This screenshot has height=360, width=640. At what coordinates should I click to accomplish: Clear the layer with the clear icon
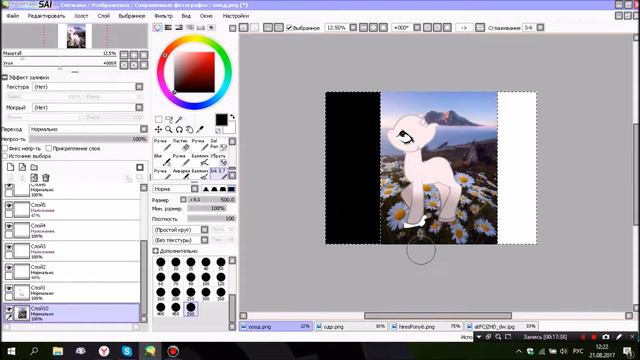pos(34,178)
